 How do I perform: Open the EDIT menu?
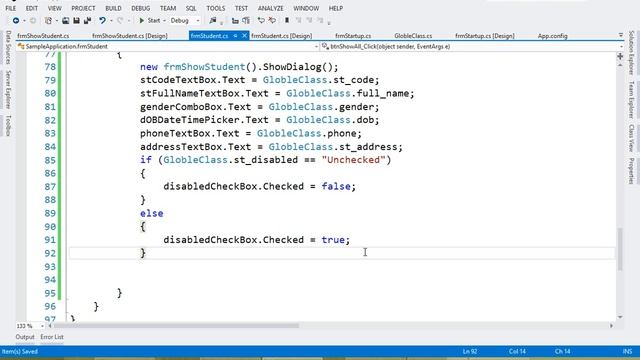point(32,8)
